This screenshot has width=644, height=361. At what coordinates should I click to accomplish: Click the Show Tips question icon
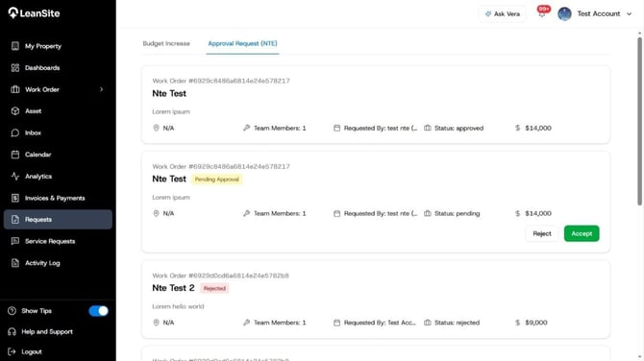(12, 311)
